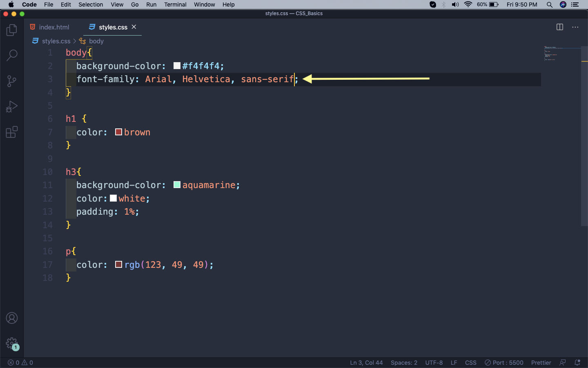The height and width of the screenshot is (368, 588).
Task: Open the Explorer view in activity bar
Action: point(12,30)
